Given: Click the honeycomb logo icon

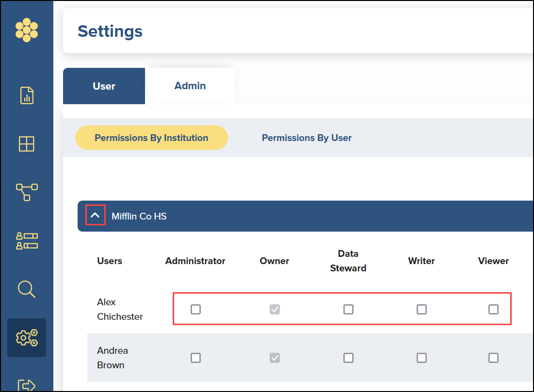Looking at the screenshot, I should tap(27, 30).
